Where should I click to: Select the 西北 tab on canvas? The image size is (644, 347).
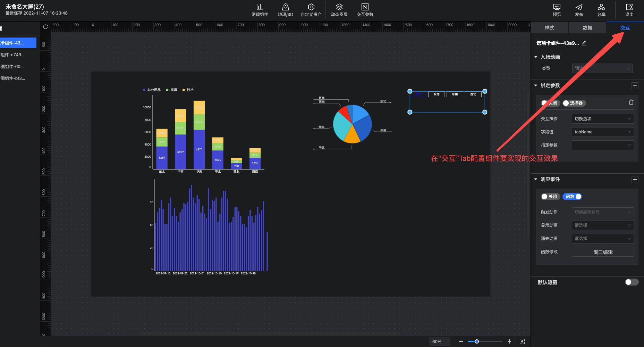click(x=473, y=94)
